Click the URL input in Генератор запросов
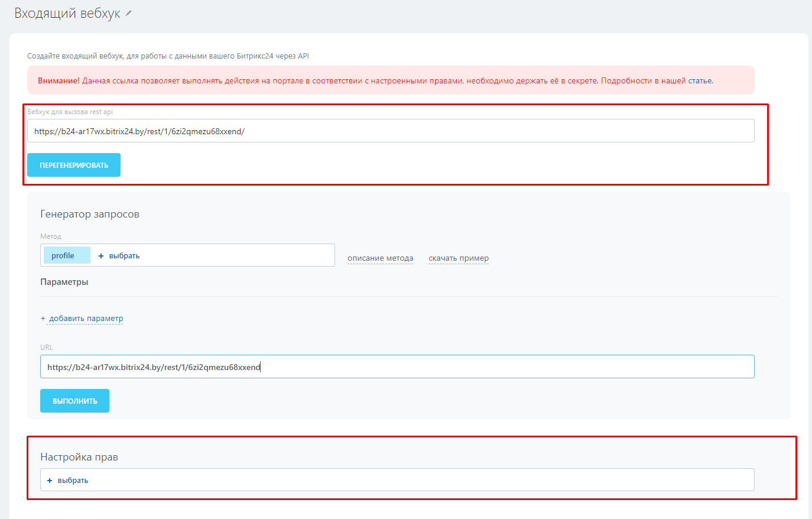The height and width of the screenshot is (519, 812). click(397, 366)
